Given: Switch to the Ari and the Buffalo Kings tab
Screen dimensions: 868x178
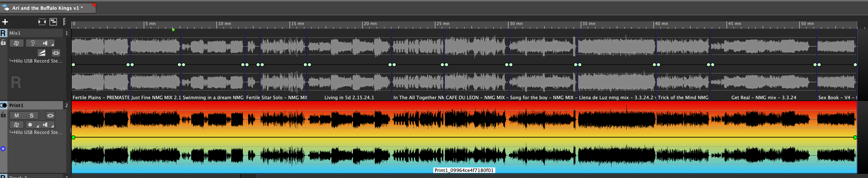Looking at the screenshot, I should [47, 8].
